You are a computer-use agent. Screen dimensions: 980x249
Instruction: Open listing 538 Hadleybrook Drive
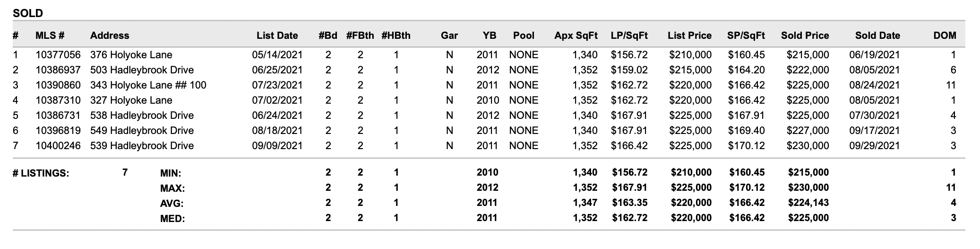(142, 116)
